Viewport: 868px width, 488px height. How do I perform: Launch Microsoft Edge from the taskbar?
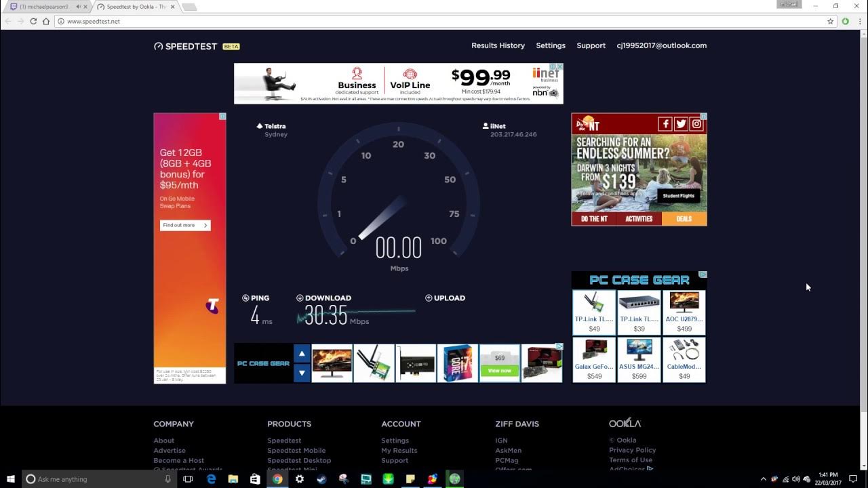(x=211, y=479)
